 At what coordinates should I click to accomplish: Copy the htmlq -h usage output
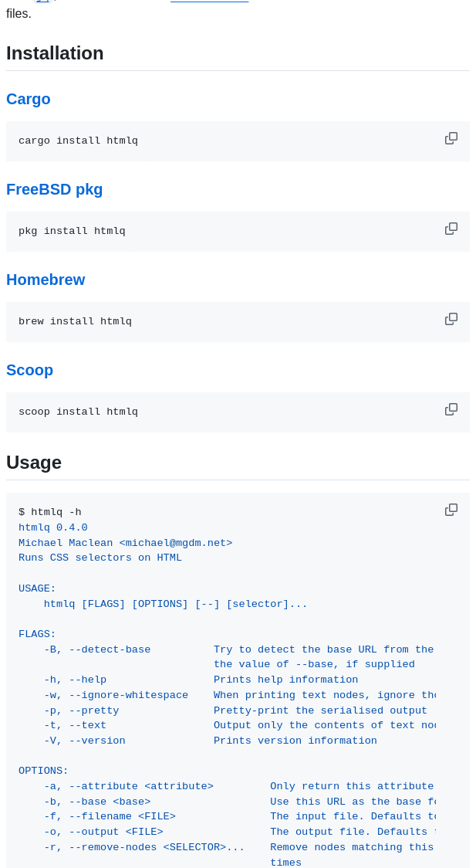coord(451,510)
